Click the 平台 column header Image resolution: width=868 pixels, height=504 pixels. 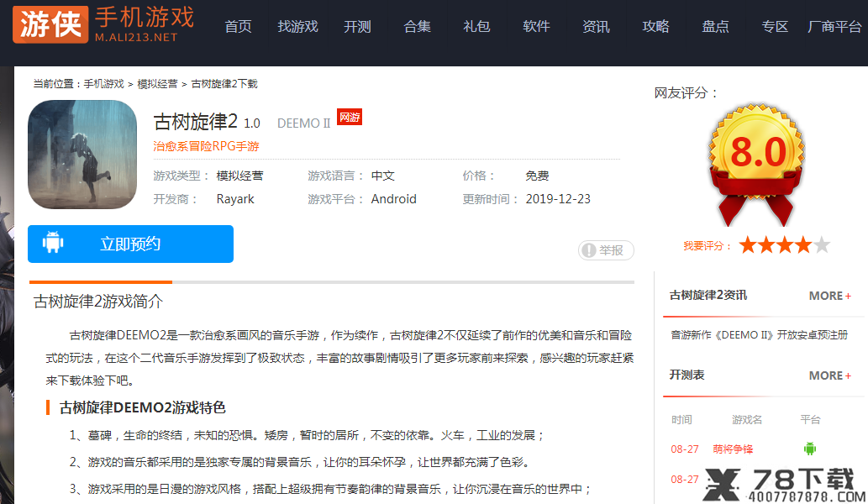point(810,420)
